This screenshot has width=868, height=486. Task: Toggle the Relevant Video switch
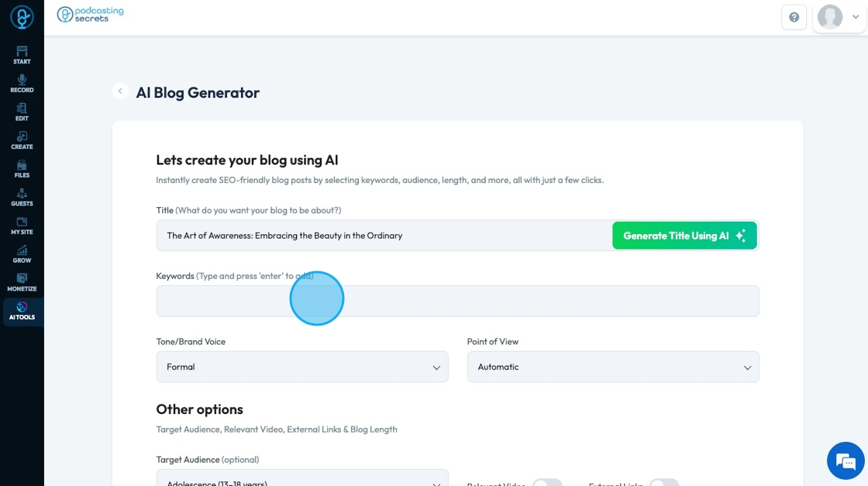pos(547,482)
